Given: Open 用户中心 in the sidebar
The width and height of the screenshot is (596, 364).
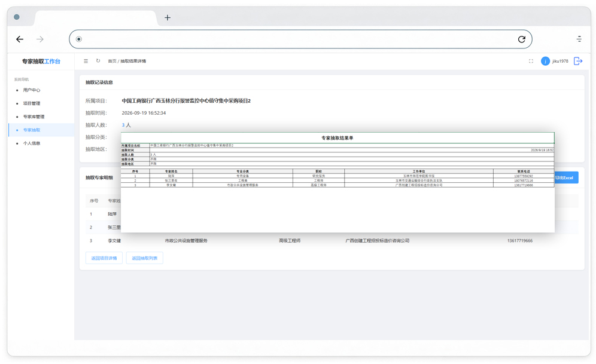Looking at the screenshot, I should (32, 90).
